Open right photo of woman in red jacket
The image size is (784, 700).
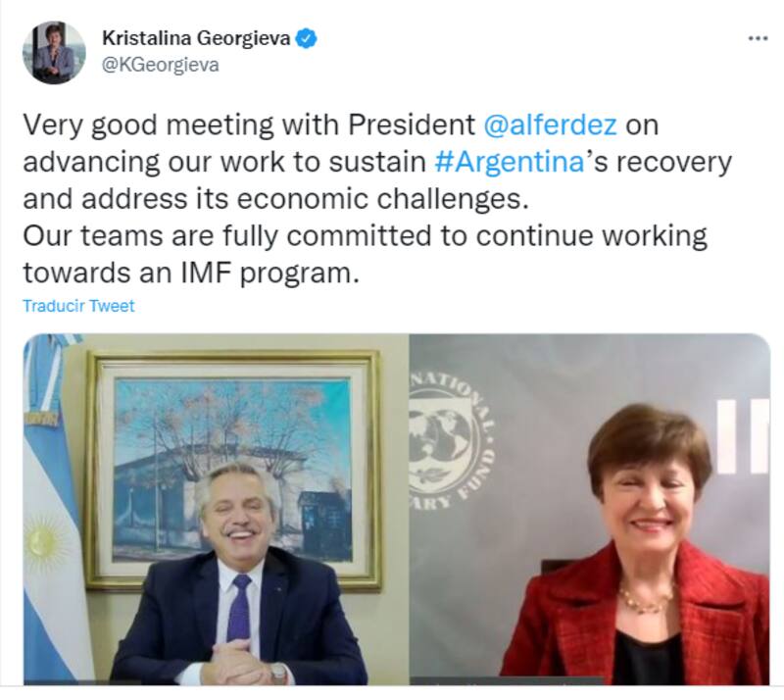[x=590, y=510]
